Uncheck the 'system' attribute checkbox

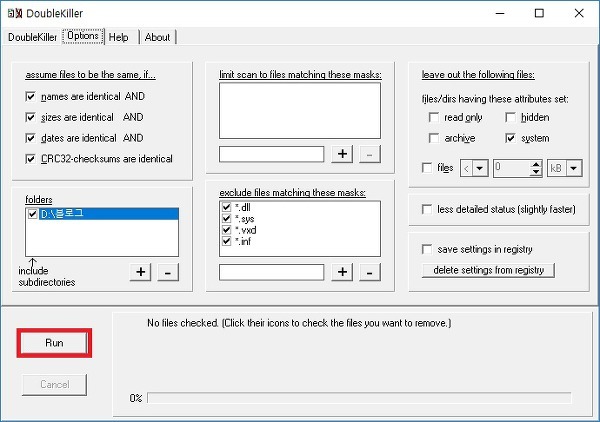tap(510, 138)
